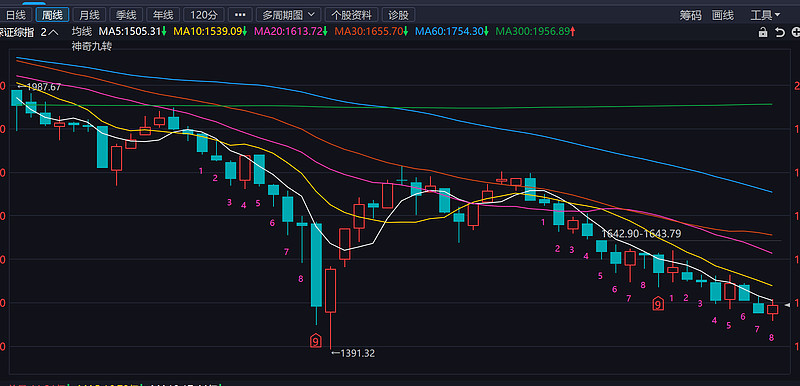Expand the 工具 tools menu
Viewport: 800px width, 386px height.
point(765,15)
